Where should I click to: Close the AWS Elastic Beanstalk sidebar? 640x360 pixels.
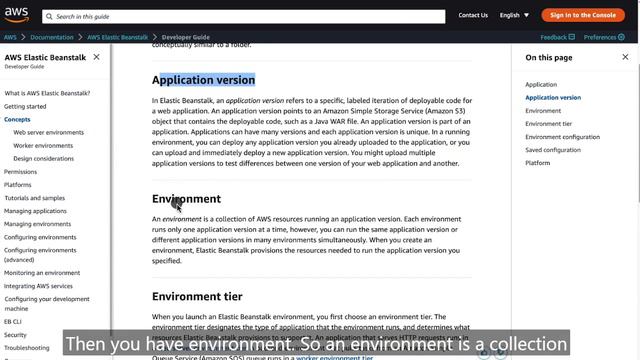[x=96, y=57]
